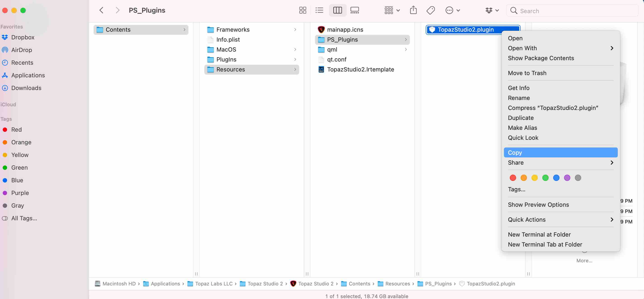Image resolution: width=644 pixels, height=299 pixels.
Task: Open the Dropbox toolbar menu
Action: click(x=492, y=10)
